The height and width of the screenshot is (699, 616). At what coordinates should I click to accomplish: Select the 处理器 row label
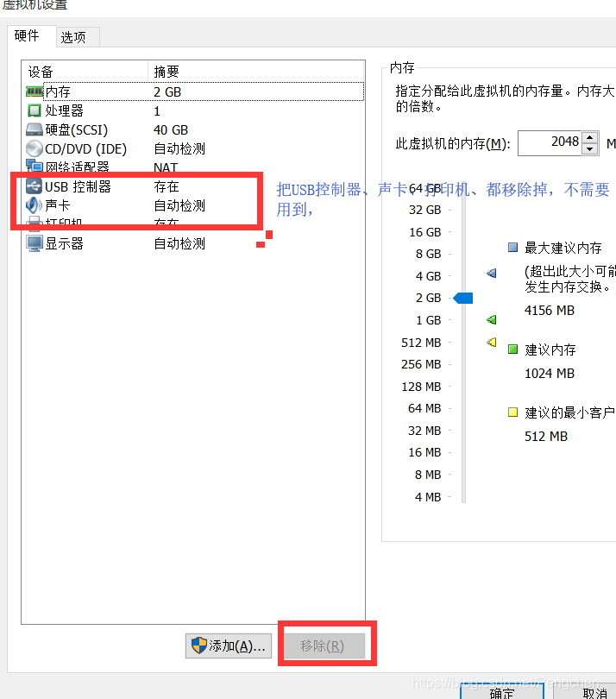64,110
